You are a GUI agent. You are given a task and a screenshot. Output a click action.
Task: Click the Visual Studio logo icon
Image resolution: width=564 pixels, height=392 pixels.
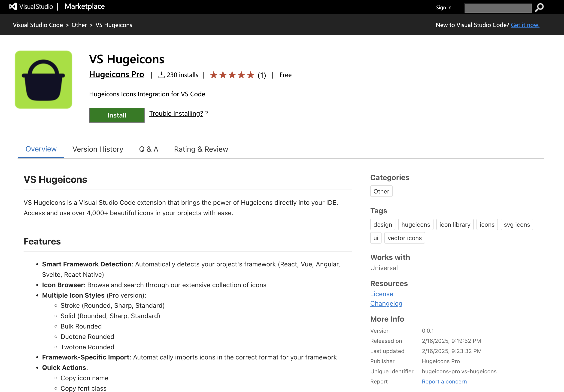[13, 7]
